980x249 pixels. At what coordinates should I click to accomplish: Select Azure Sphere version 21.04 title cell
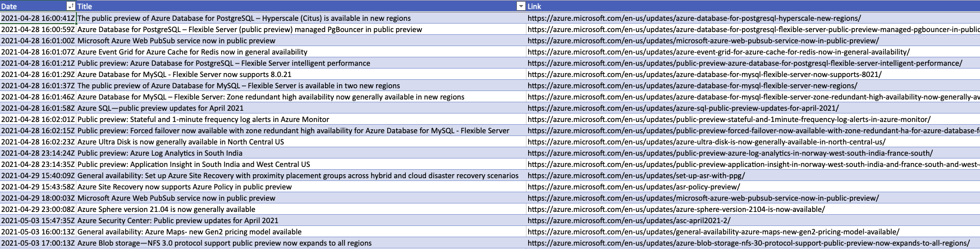point(166,209)
